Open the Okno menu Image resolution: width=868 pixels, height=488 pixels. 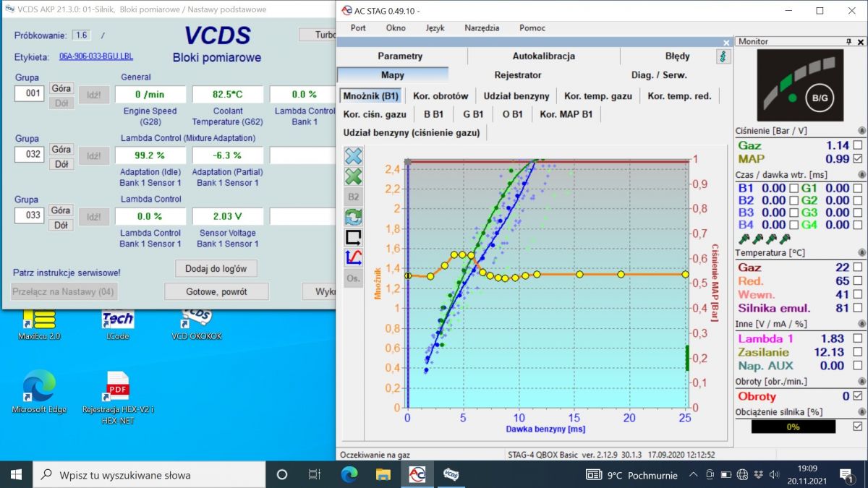[x=396, y=28]
